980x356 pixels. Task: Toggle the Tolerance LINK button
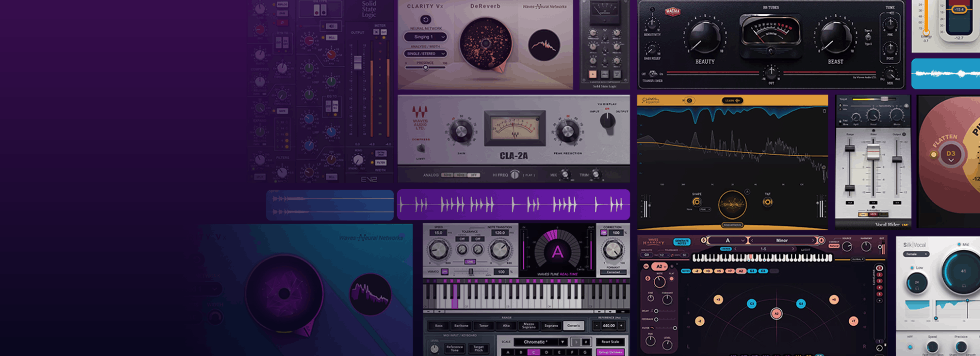469,262
